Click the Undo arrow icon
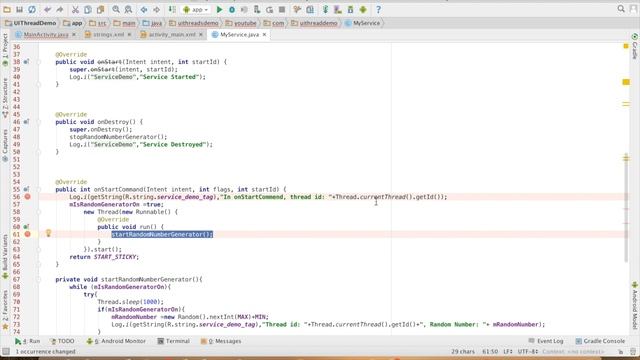The image size is (640, 360). (48, 9)
